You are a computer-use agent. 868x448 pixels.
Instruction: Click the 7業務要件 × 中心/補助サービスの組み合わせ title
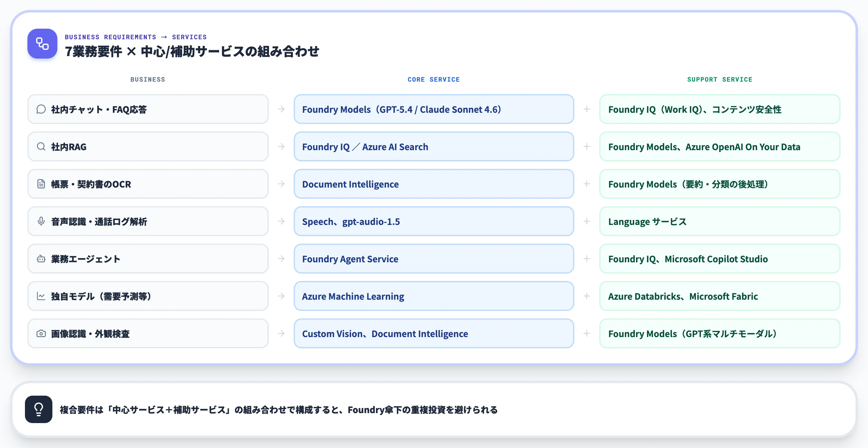(x=192, y=51)
